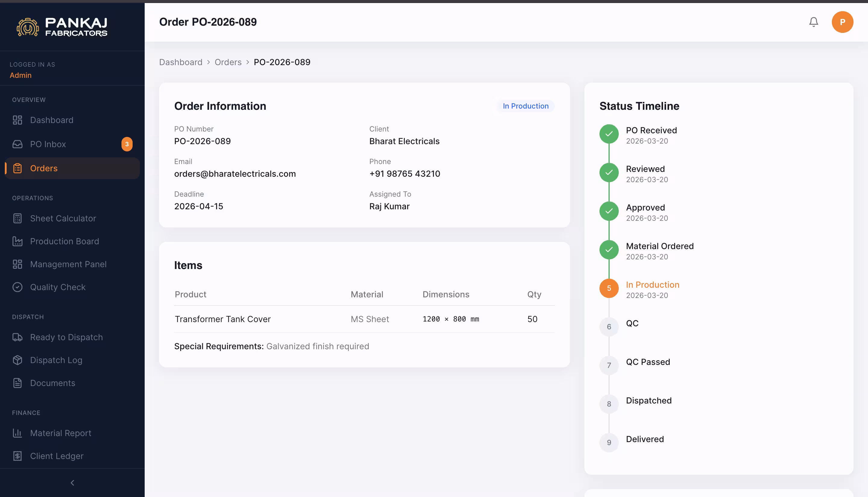
Task: Open the notification bell
Action: point(813,21)
